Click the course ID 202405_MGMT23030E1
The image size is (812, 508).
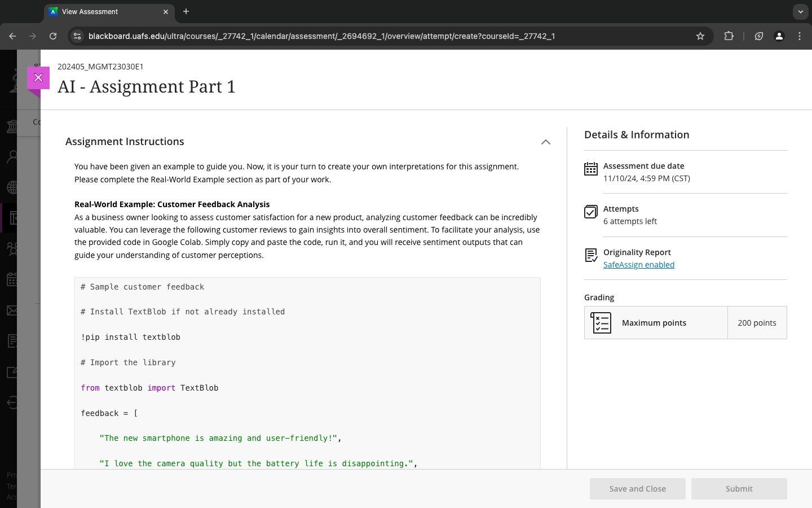(100, 67)
